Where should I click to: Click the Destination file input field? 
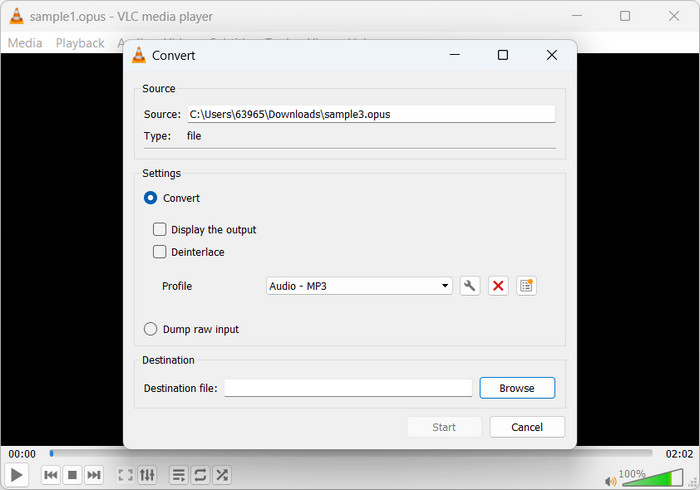point(348,388)
